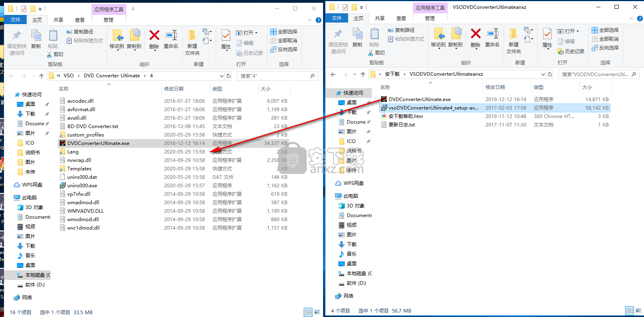
Task: Open address bar history dropdown in right window
Action: tap(543, 74)
